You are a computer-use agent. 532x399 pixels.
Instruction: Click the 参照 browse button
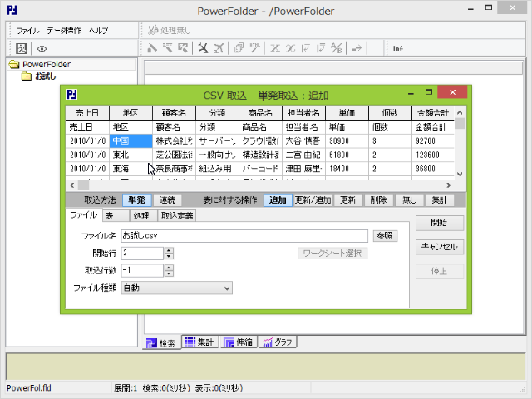pyautogui.click(x=385, y=236)
